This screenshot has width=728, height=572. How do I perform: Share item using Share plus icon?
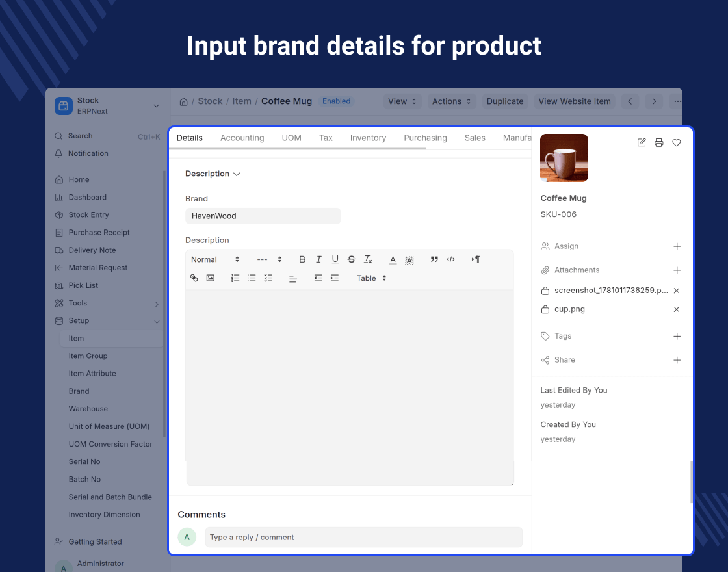coord(677,360)
